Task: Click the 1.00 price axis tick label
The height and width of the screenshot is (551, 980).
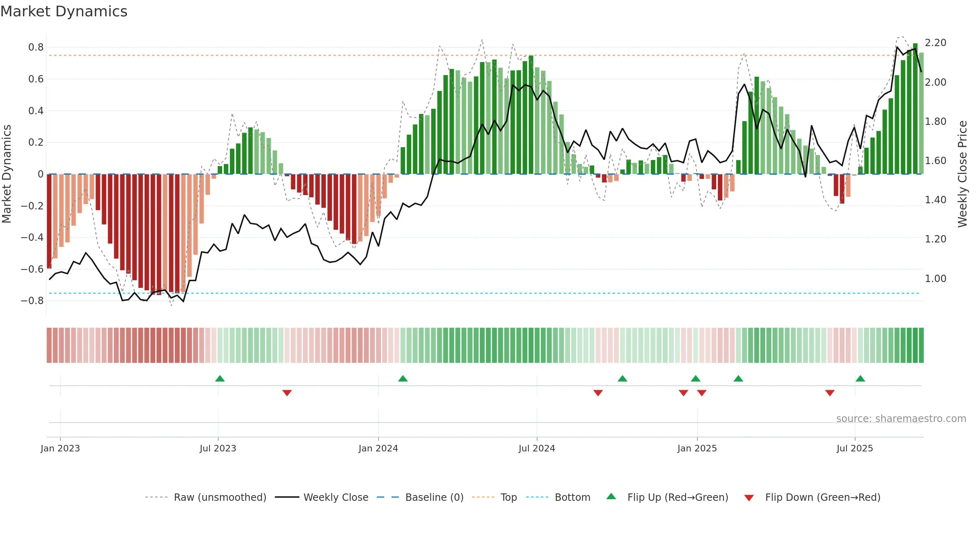Action: pos(935,279)
